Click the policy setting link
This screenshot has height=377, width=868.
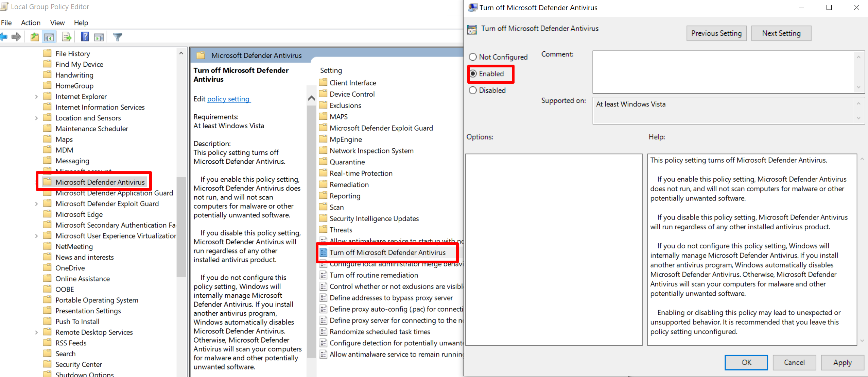tap(228, 99)
